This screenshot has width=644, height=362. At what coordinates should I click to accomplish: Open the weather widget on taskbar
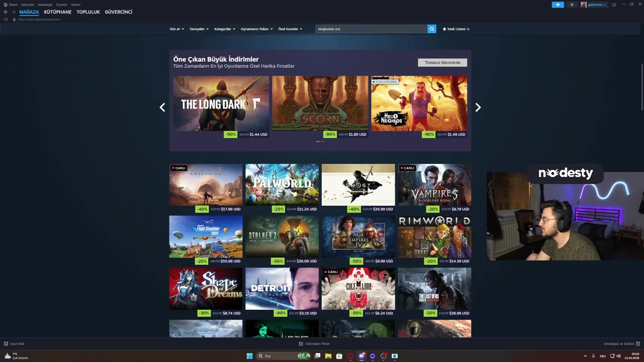coord(16,356)
